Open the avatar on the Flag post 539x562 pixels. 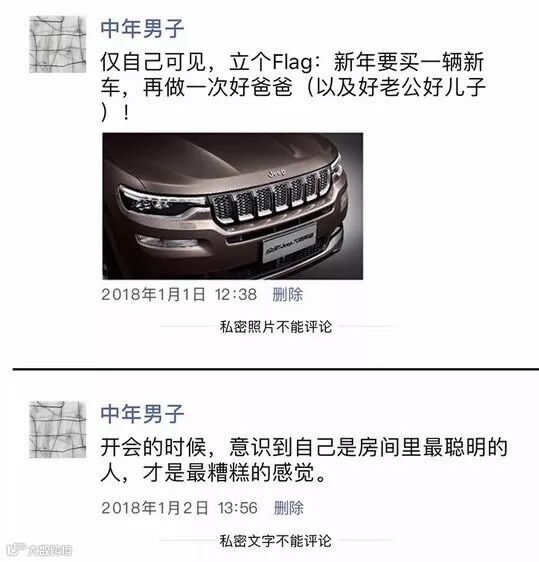(57, 44)
